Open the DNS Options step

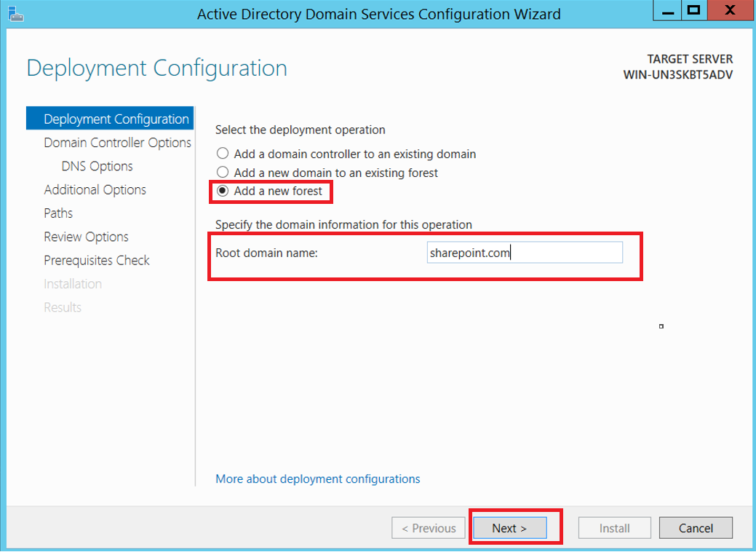pyautogui.click(x=97, y=166)
